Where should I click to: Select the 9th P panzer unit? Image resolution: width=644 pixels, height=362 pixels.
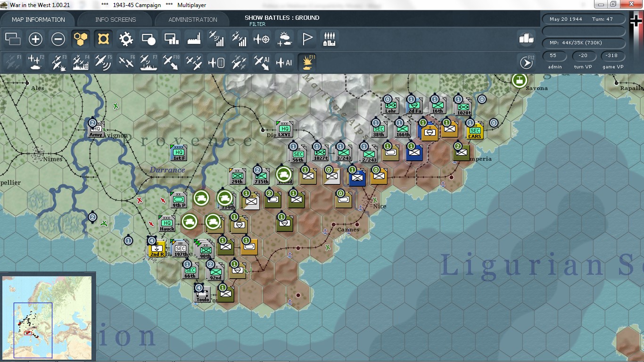coord(179,200)
